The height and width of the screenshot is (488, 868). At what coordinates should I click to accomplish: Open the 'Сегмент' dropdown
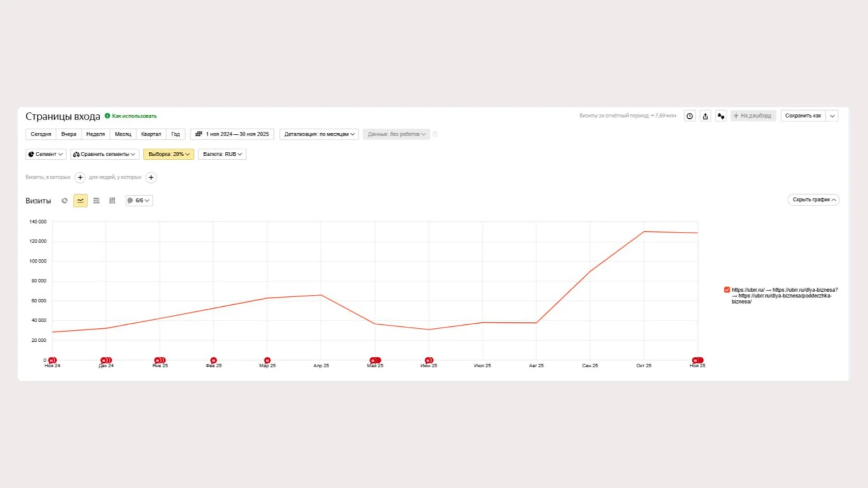[45, 154]
